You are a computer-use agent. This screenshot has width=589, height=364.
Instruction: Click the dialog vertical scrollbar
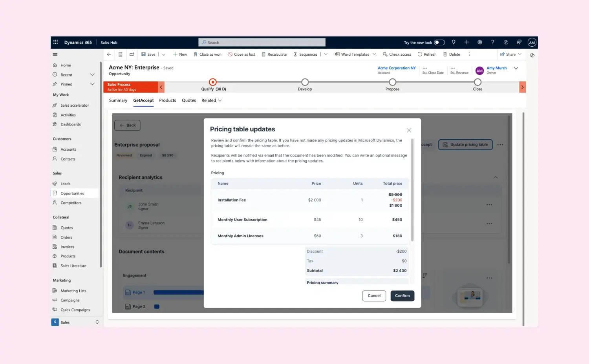pos(412,190)
